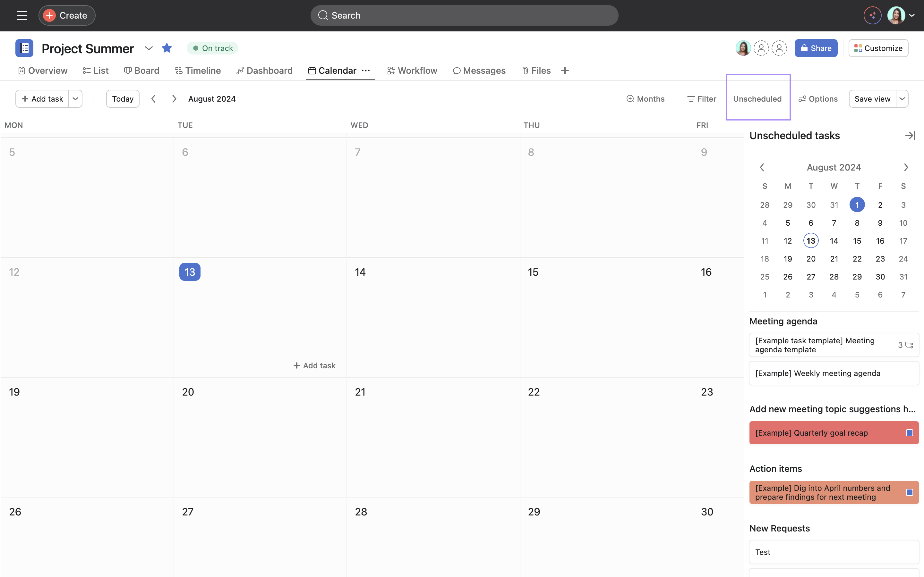Go to next month in the mini calendar
Image resolution: width=924 pixels, height=577 pixels.
(906, 167)
